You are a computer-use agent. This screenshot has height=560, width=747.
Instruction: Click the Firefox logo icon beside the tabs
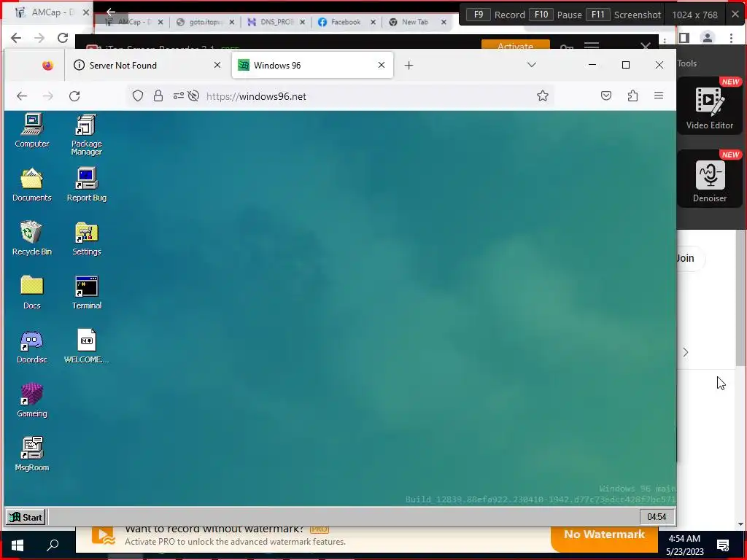coord(47,65)
